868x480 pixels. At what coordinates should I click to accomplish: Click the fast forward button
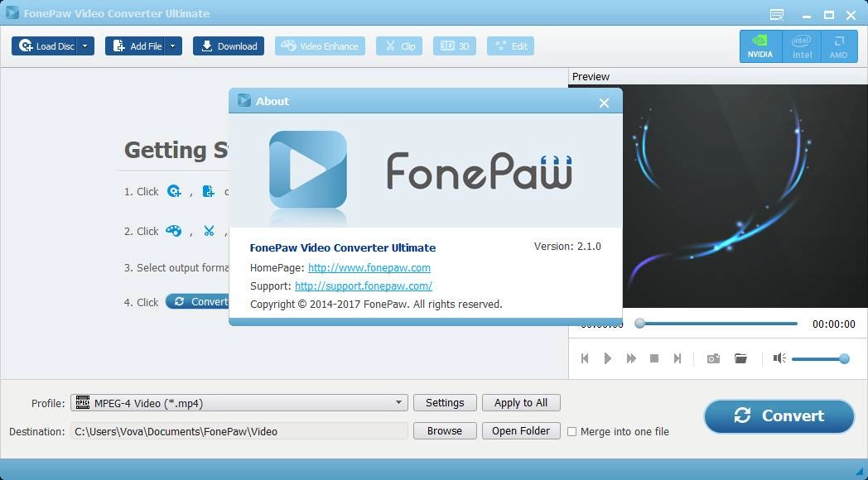[631, 358]
